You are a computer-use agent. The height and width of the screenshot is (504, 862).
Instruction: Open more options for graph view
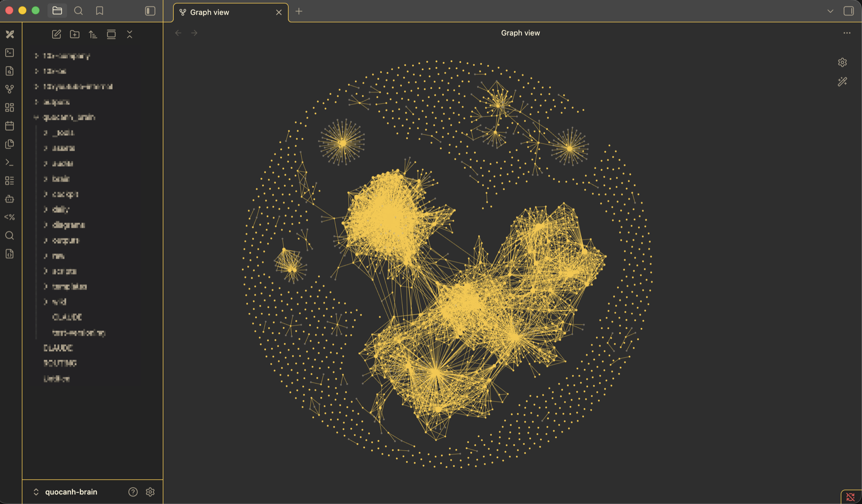point(847,33)
